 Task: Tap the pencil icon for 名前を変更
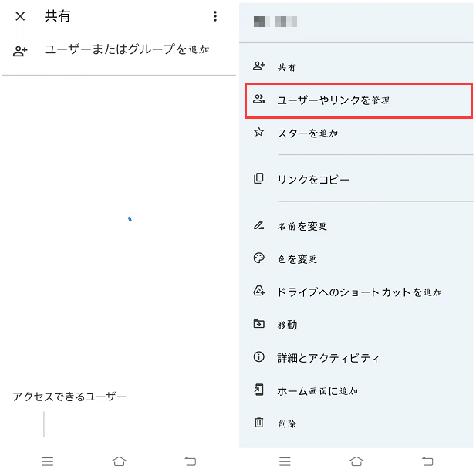pyautogui.click(x=259, y=226)
